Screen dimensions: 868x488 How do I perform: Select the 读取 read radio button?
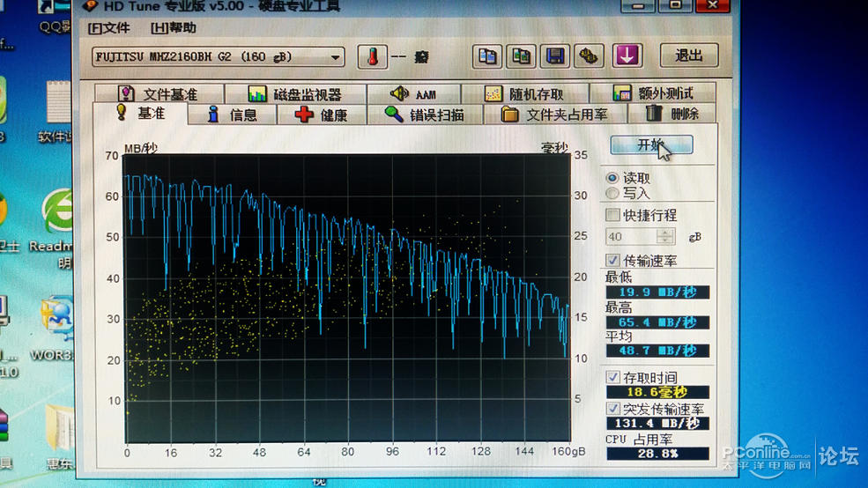[x=612, y=178]
